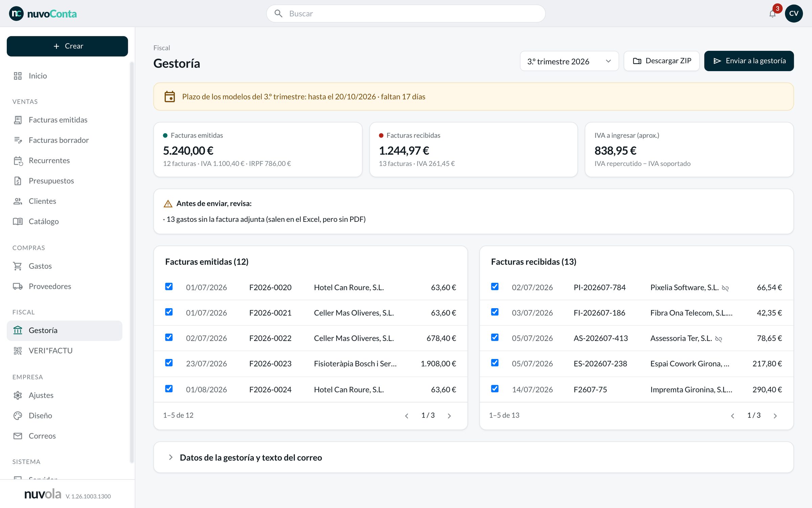Open Presupuestos in the sidebar
Viewport: 812px width, 508px height.
coord(64,181)
